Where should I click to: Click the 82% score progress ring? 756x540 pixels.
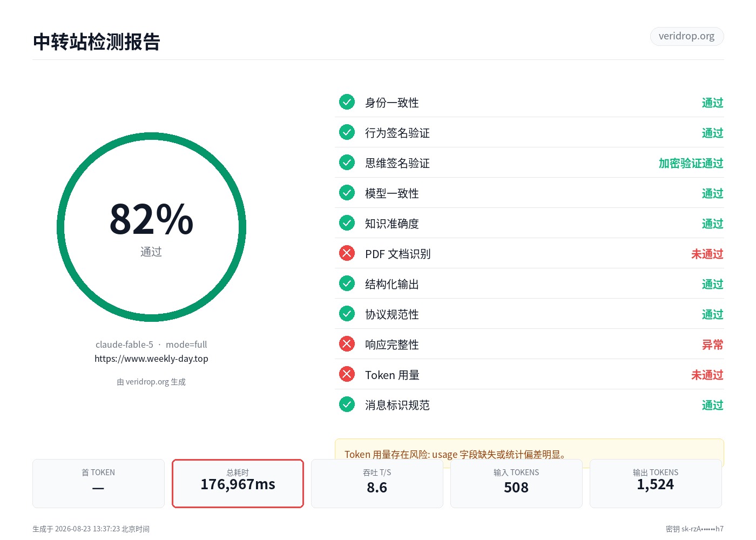tap(151, 227)
